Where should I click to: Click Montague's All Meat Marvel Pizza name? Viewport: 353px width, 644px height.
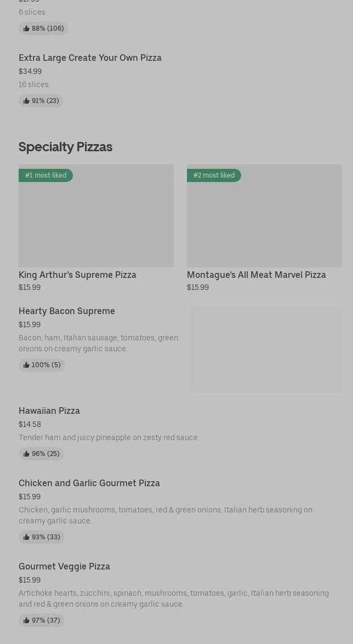(256, 275)
